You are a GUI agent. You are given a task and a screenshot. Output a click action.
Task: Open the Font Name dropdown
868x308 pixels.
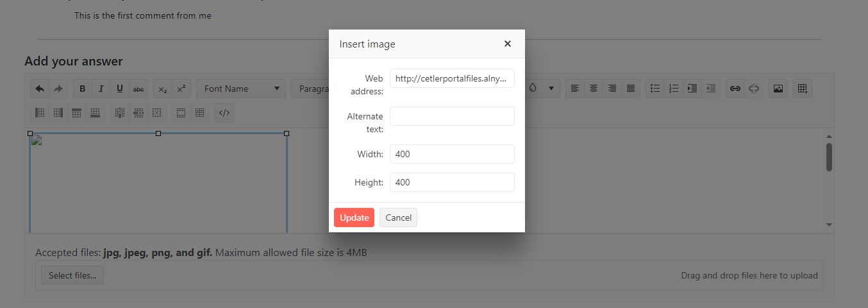[x=241, y=89]
